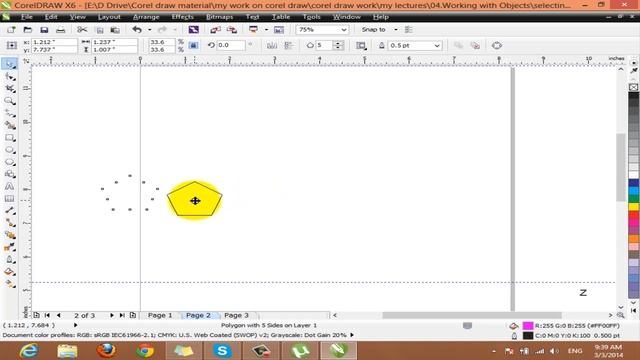Expand the document color profiles arrow

352,335
